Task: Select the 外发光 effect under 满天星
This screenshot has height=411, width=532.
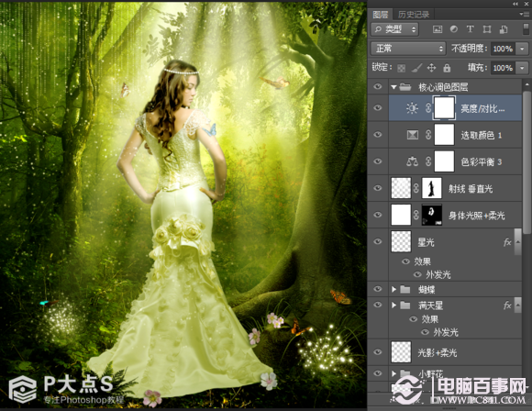Action: tap(446, 332)
